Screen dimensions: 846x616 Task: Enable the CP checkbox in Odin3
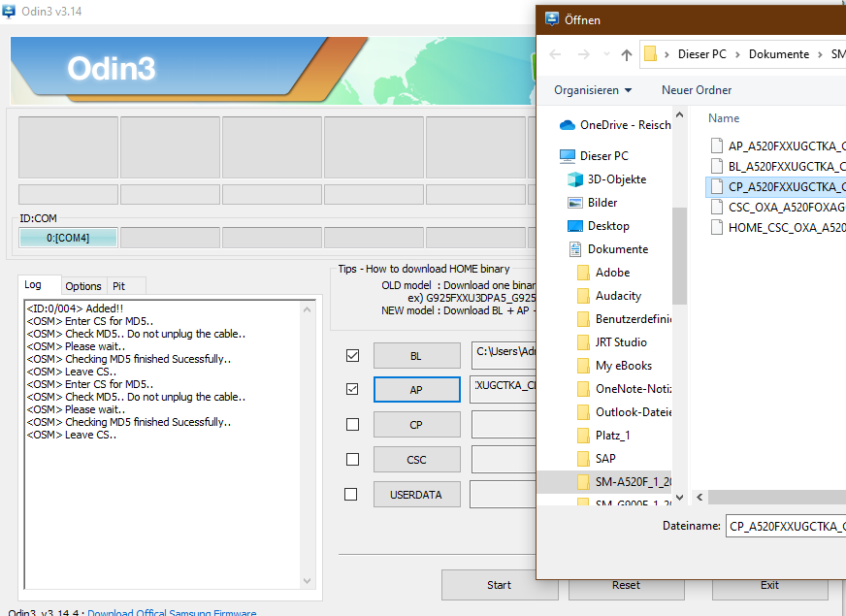[352, 425]
